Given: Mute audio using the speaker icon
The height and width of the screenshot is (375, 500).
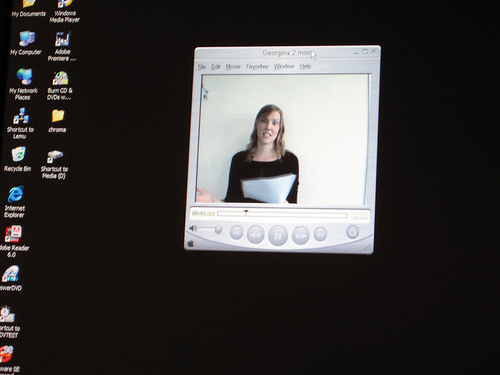Looking at the screenshot, I should pos(193,228).
